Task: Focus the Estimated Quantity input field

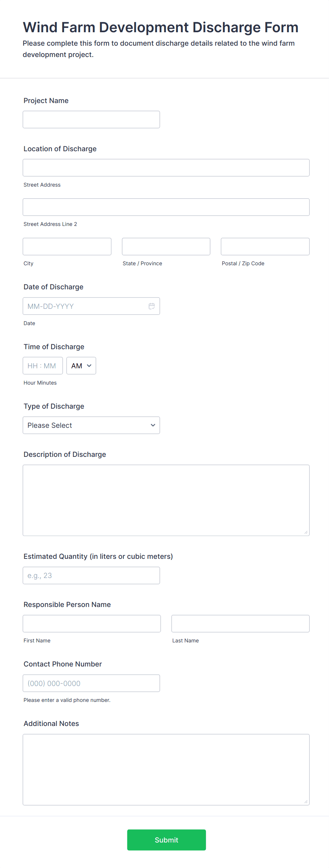Action: point(91,575)
